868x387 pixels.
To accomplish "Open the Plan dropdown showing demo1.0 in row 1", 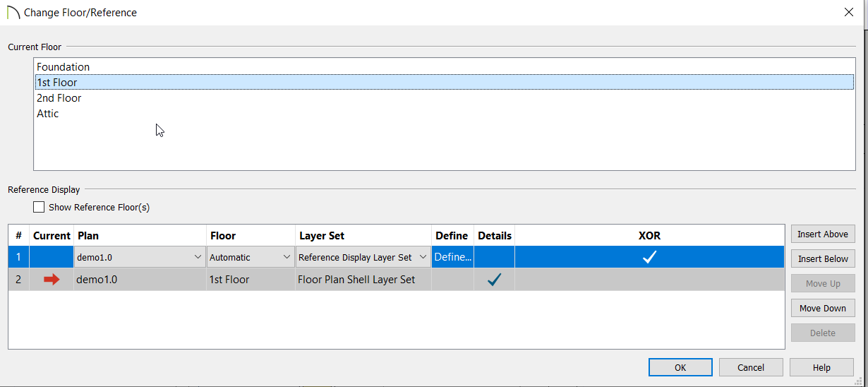I will [x=140, y=257].
